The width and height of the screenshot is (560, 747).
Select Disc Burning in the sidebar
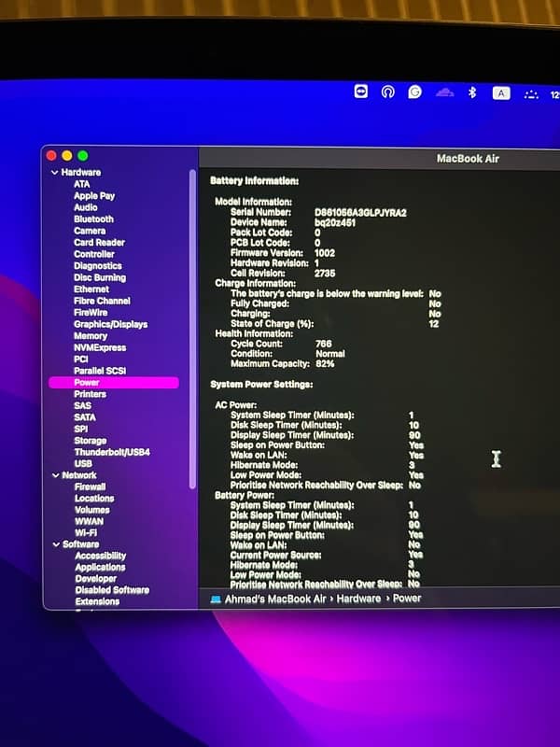coord(100,277)
